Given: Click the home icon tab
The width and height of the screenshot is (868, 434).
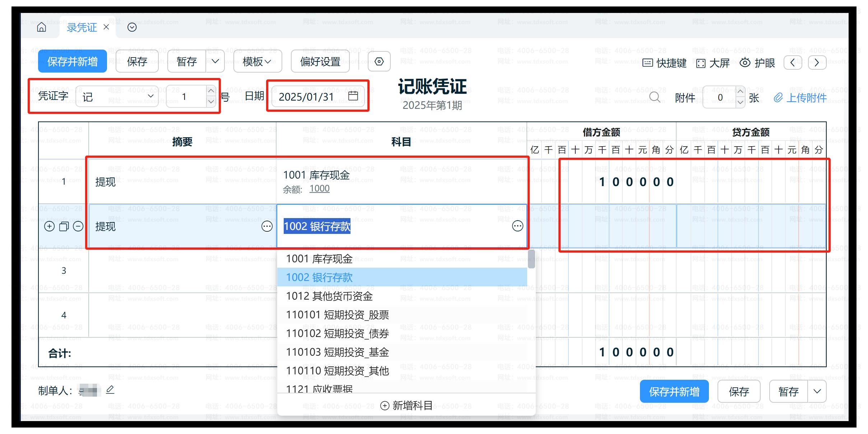Looking at the screenshot, I should (x=42, y=27).
